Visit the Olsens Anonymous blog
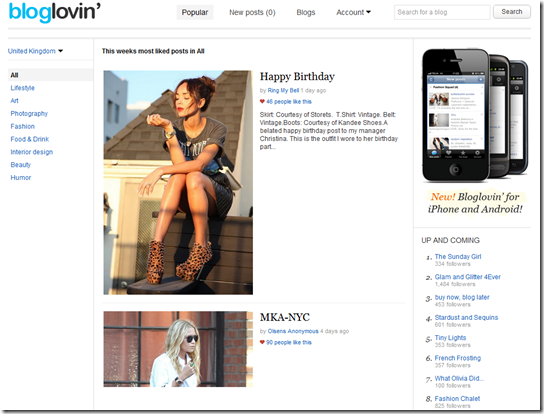 click(293, 331)
